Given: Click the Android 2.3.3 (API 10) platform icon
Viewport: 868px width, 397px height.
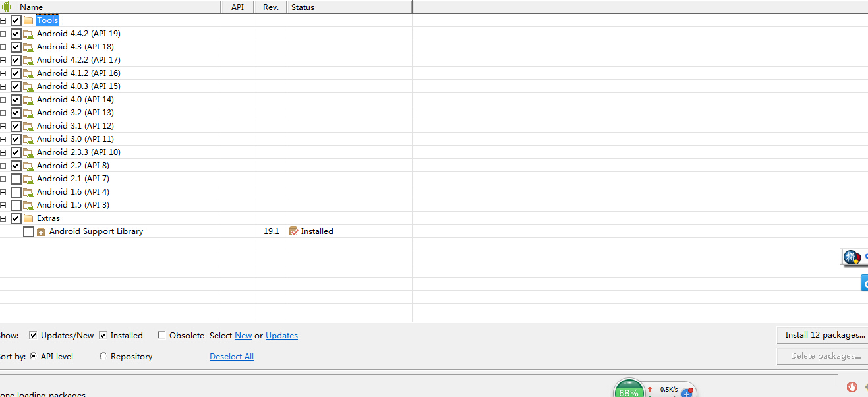Looking at the screenshot, I should pos(28,152).
